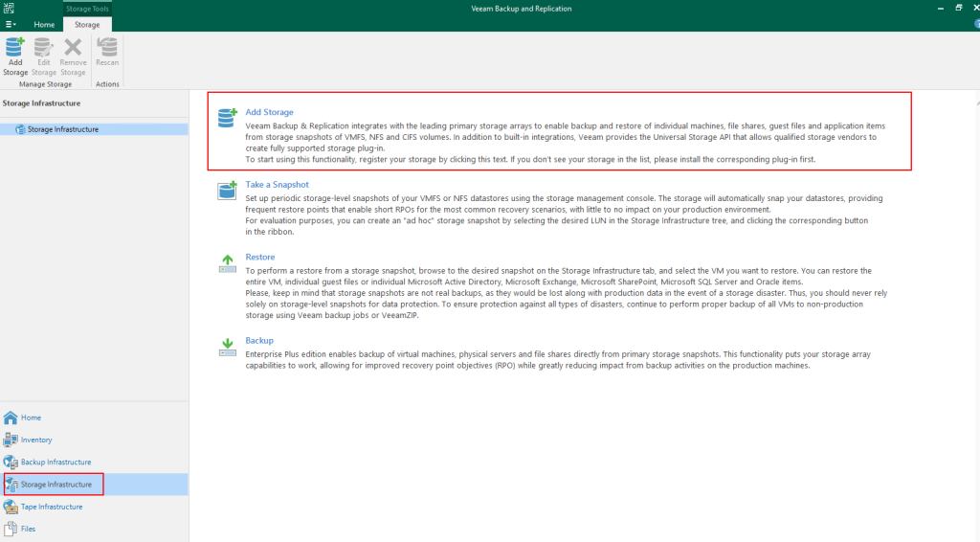Click the Storage Infrastructure sidebar icon

pyautogui.click(x=11, y=485)
